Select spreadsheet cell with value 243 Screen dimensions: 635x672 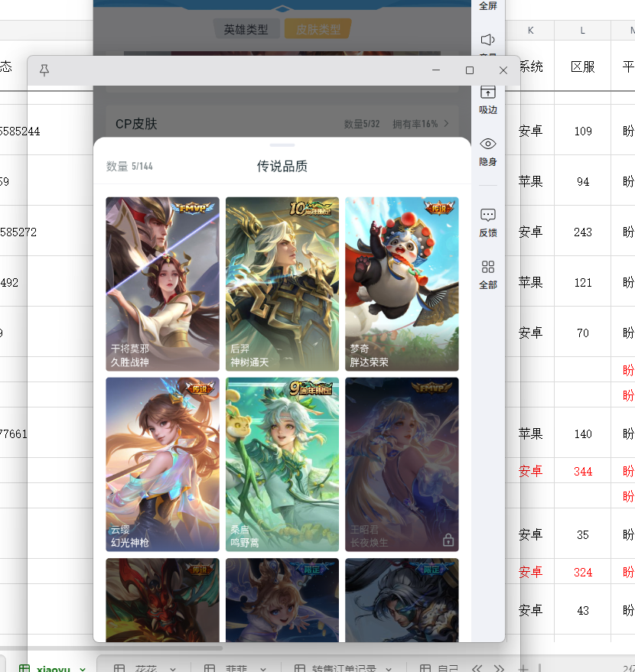[x=582, y=232]
